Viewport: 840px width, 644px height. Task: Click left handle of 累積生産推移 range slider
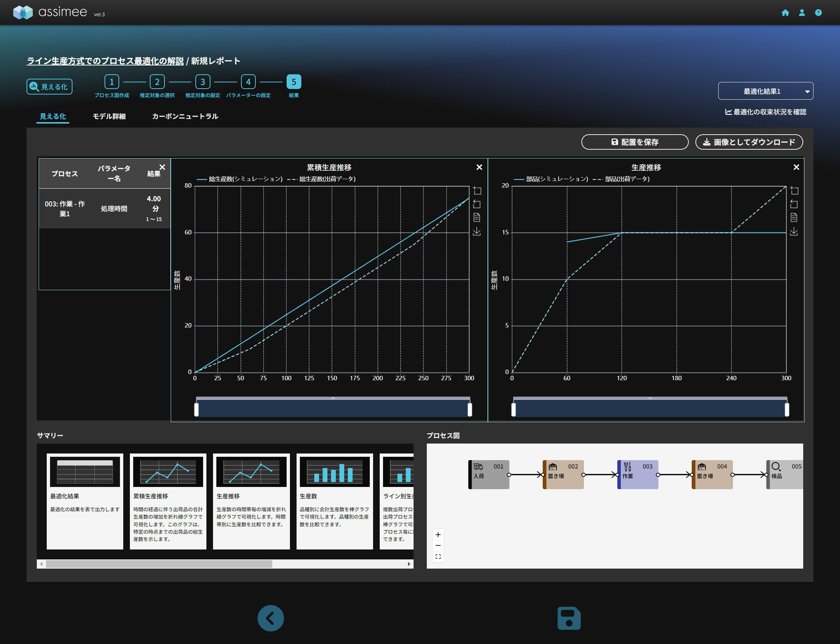[x=196, y=409]
